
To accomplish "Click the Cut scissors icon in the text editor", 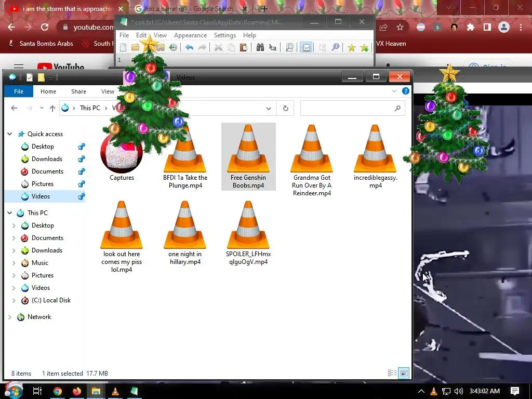I will [219, 47].
